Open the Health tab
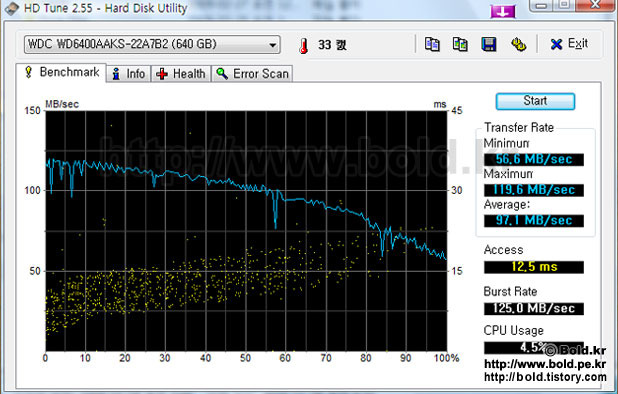The width and height of the screenshot is (618, 394). [x=181, y=74]
